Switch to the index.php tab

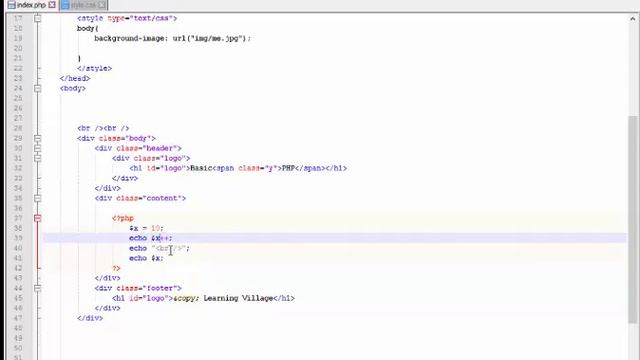pos(31,5)
